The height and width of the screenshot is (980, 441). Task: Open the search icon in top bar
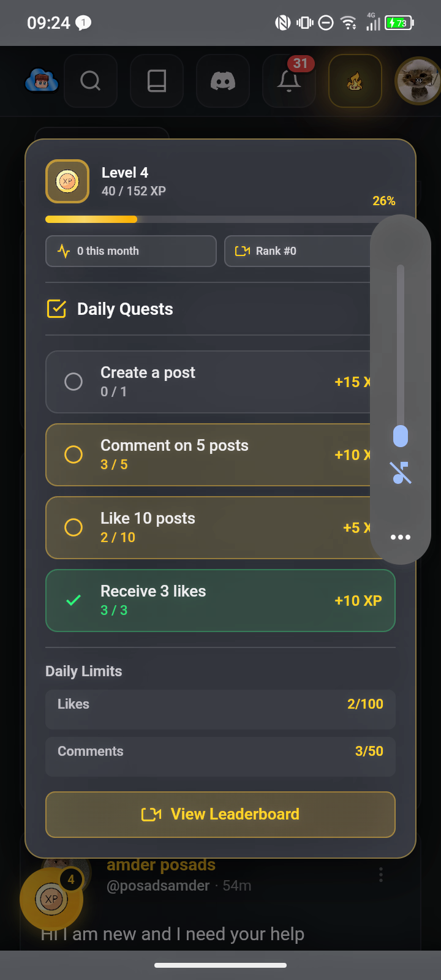[x=91, y=81]
